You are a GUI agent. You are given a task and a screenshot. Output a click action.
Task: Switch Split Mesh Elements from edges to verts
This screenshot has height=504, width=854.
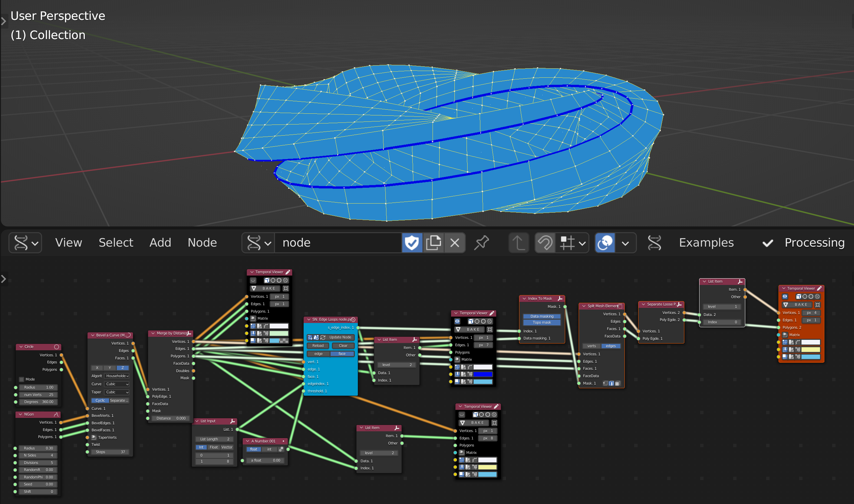592,346
